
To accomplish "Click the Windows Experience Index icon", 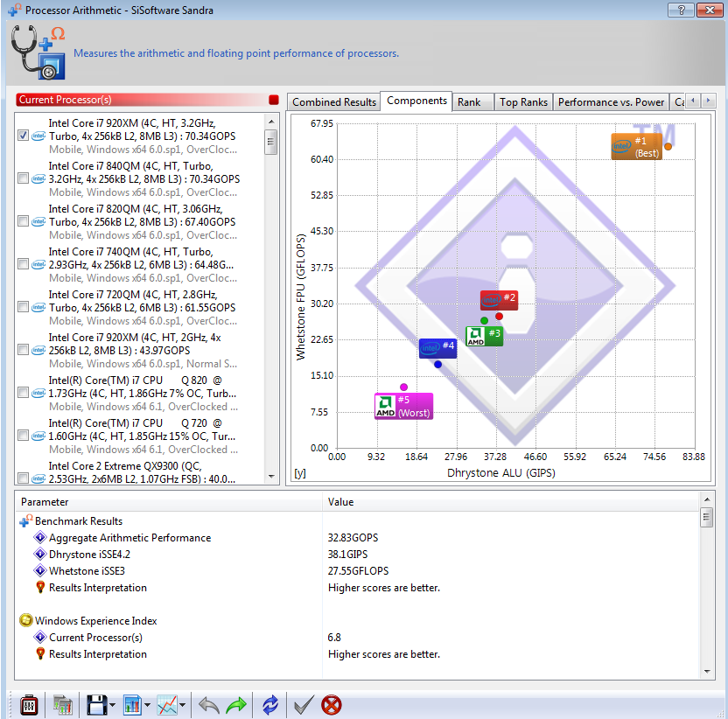I will (26, 620).
